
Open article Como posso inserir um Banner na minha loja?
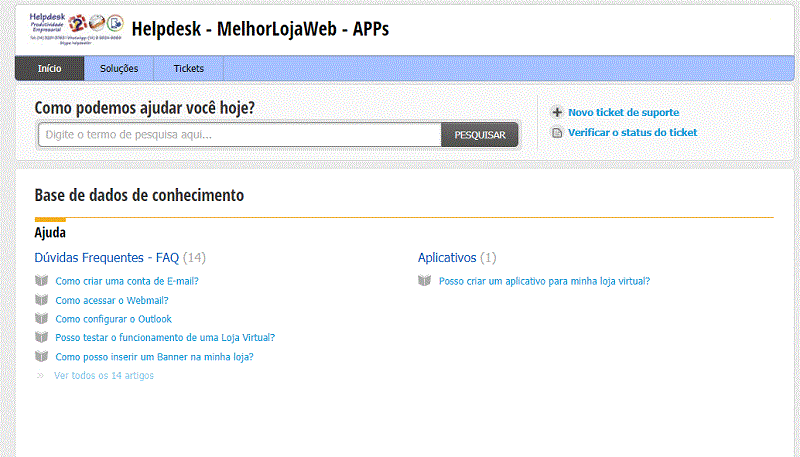(x=154, y=357)
